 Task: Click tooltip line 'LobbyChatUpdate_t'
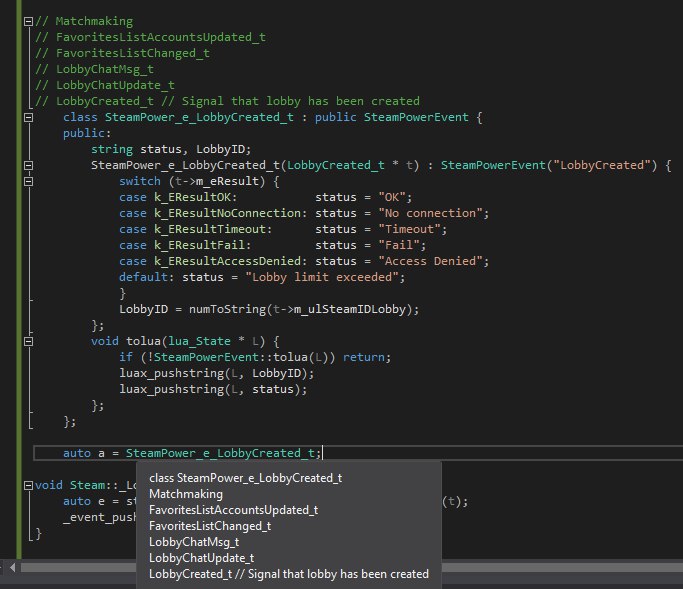(x=201, y=558)
